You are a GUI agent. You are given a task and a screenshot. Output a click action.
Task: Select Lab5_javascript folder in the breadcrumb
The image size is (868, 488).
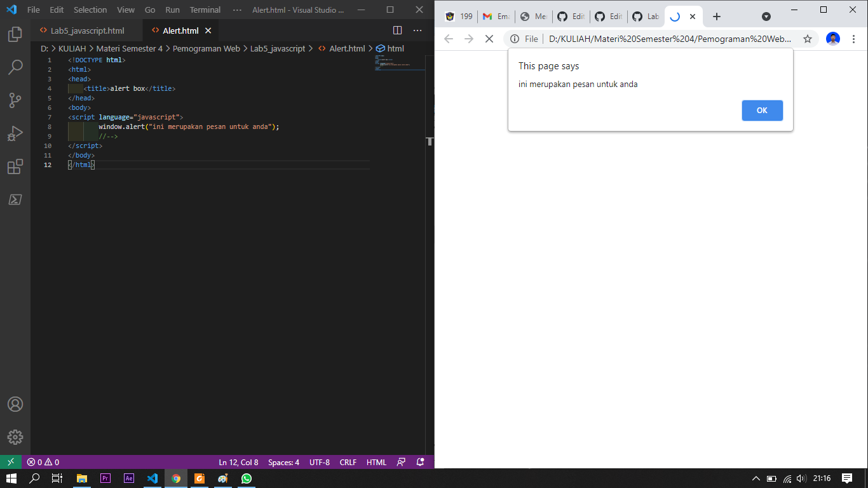tap(278, 48)
